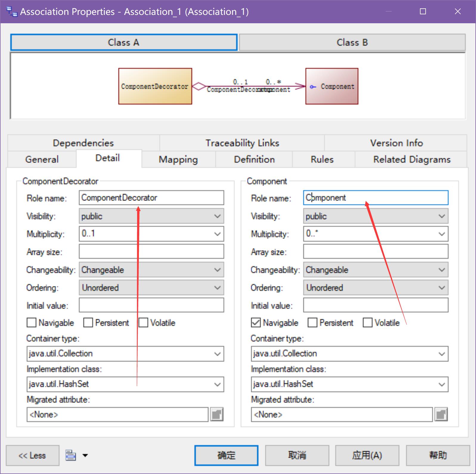Uncheck Navigable for Component role
Image resolution: width=476 pixels, height=474 pixels.
(256, 323)
